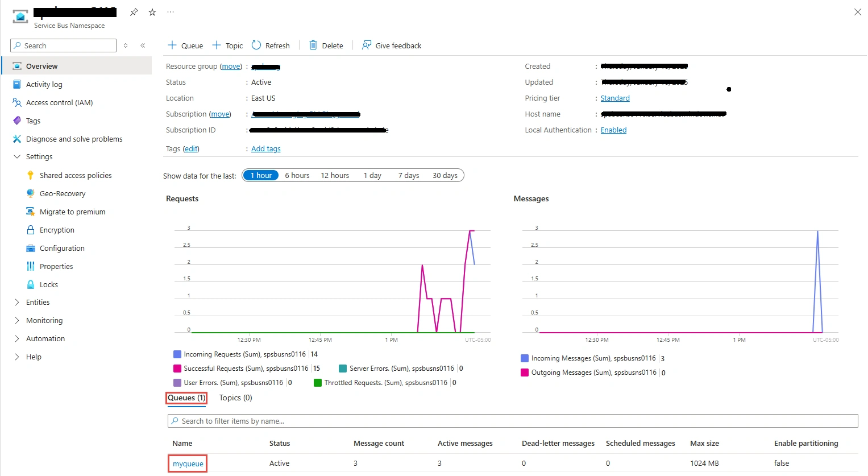Select the 1 hour time range
The image size is (868, 476).
tap(261, 175)
